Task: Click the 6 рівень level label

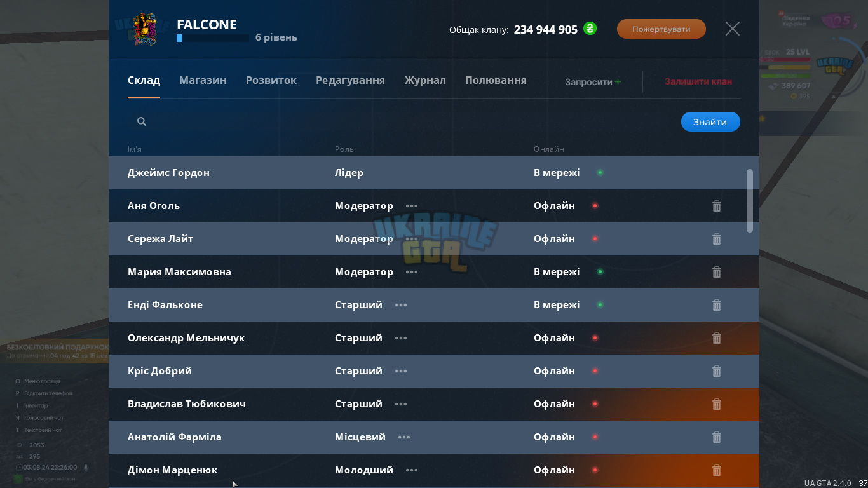Action: (276, 37)
